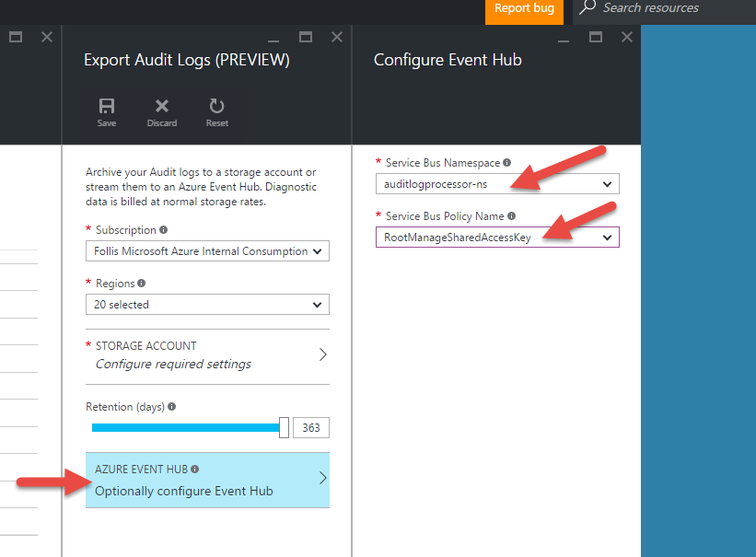Click the Configure Event Hub title
Image resolution: width=756 pixels, height=557 pixels.
tap(448, 60)
